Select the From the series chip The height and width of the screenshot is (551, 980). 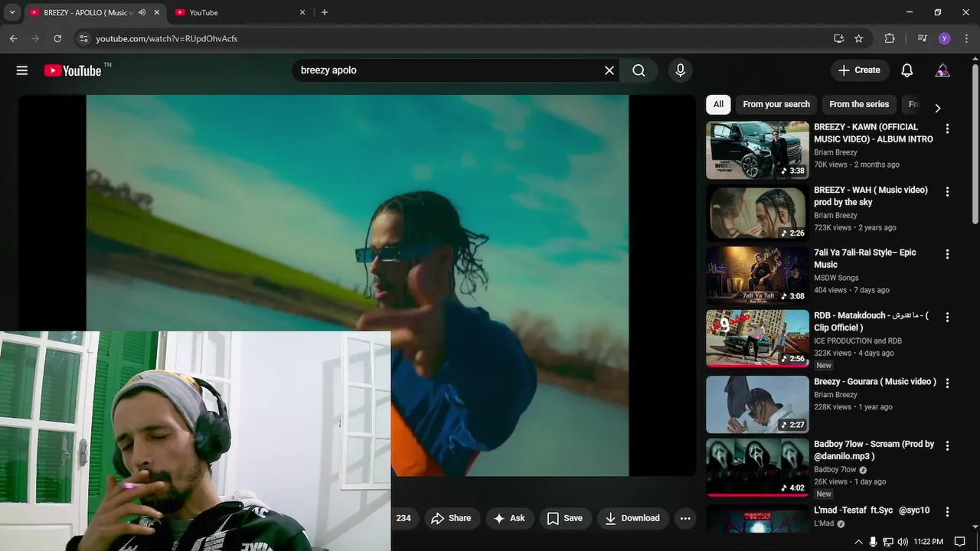tap(859, 104)
